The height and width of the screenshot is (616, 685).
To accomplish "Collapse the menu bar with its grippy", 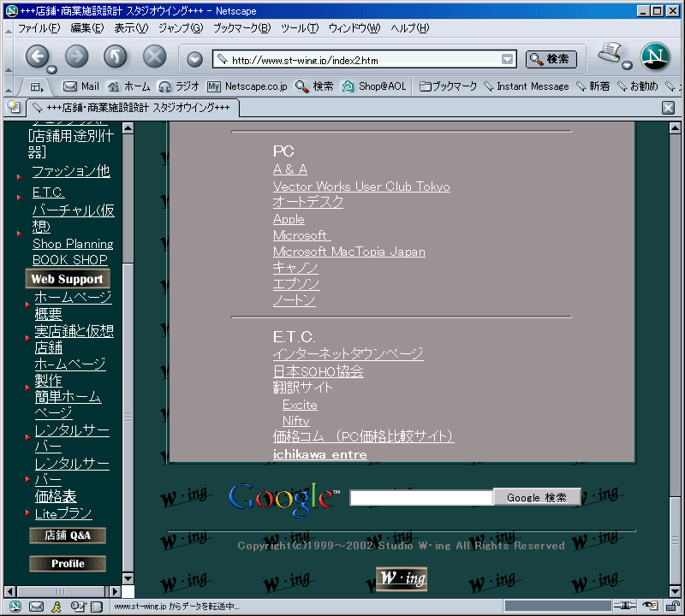I will point(9,28).
